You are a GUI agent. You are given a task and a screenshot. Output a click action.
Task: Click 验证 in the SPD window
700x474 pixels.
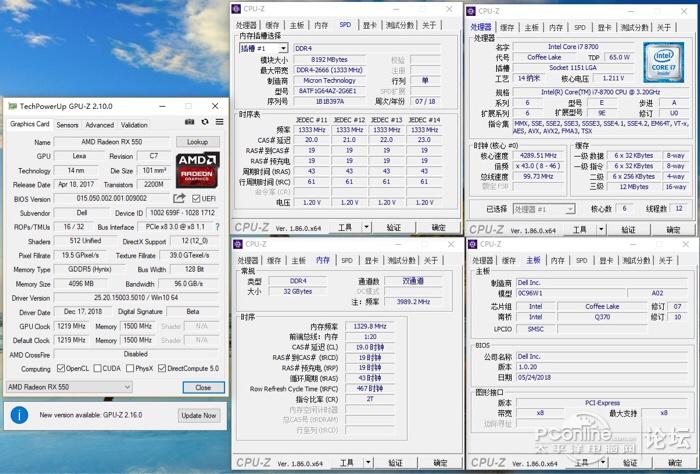[393, 228]
